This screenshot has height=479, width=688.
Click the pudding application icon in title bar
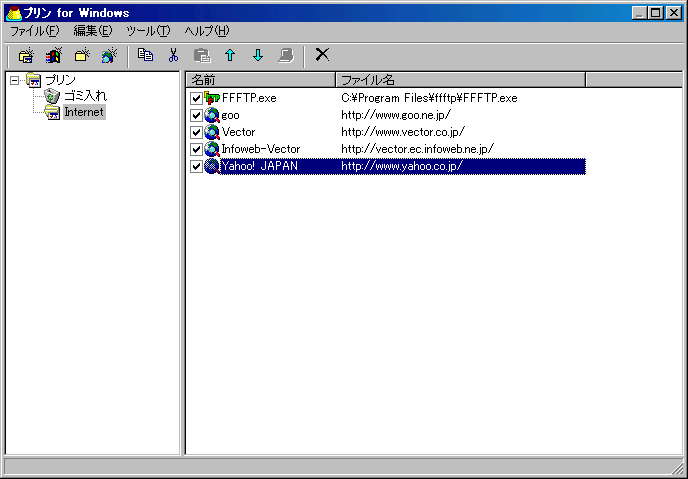click(x=13, y=13)
